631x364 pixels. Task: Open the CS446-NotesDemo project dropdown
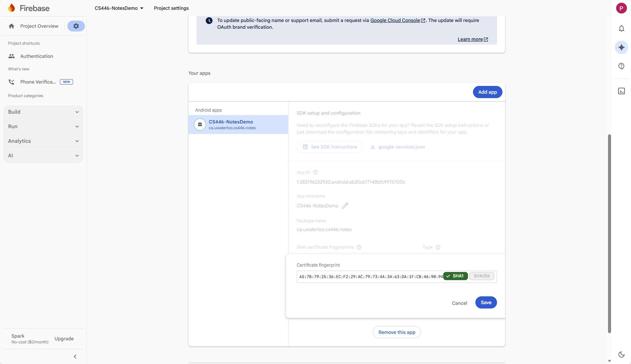click(x=119, y=8)
